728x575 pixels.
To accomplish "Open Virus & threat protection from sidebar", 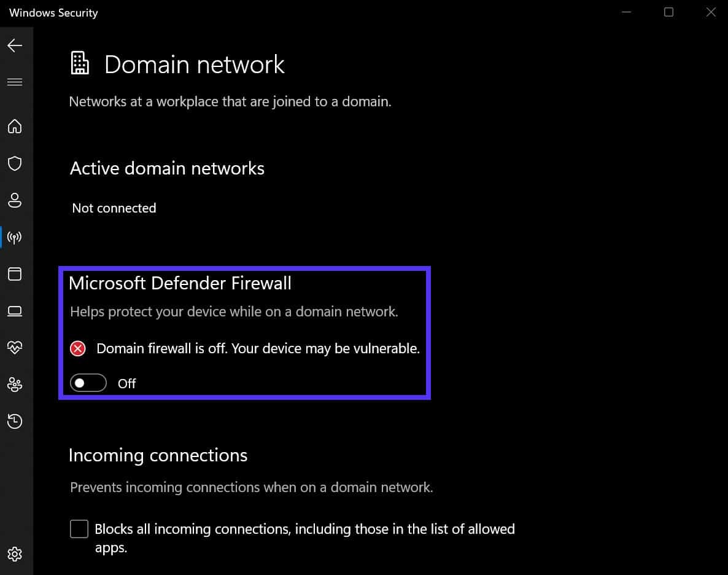I will pos(15,163).
